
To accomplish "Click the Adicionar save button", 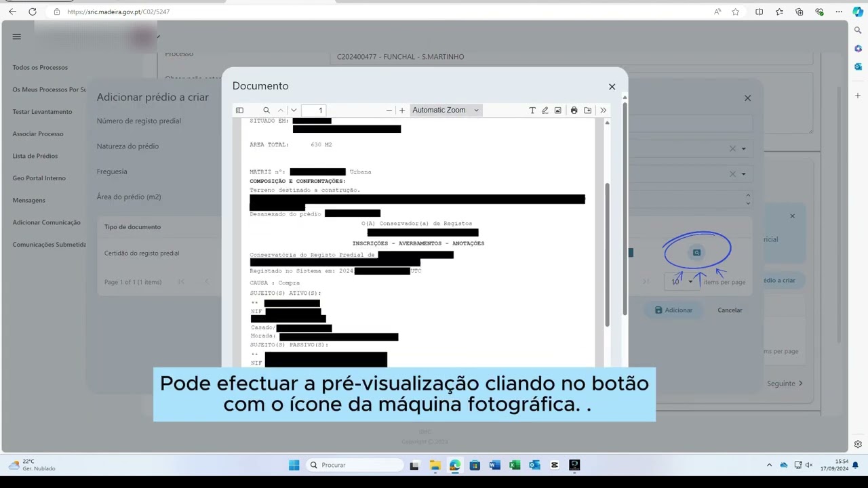I will tap(673, 310).
